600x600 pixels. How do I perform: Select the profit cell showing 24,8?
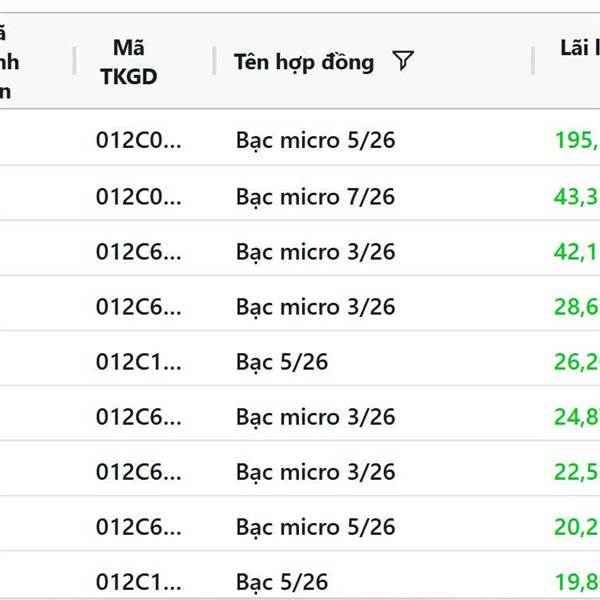pos(576,417)
